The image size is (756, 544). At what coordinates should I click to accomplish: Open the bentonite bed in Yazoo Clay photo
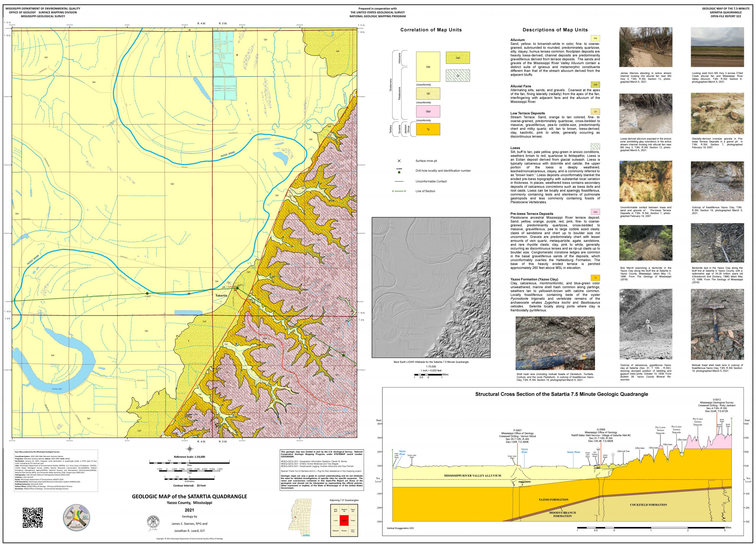[717, 243]
